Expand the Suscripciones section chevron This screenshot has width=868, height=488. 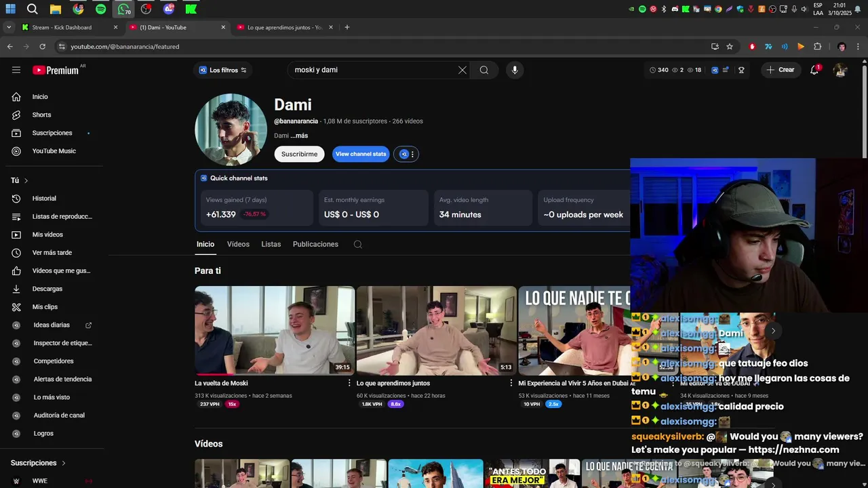coord(64,463)
